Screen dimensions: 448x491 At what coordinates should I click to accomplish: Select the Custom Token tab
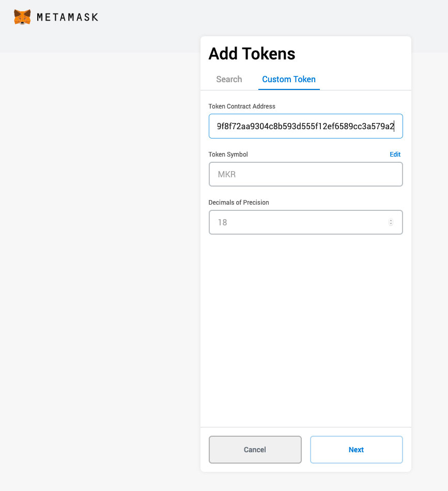coord(289,79)
